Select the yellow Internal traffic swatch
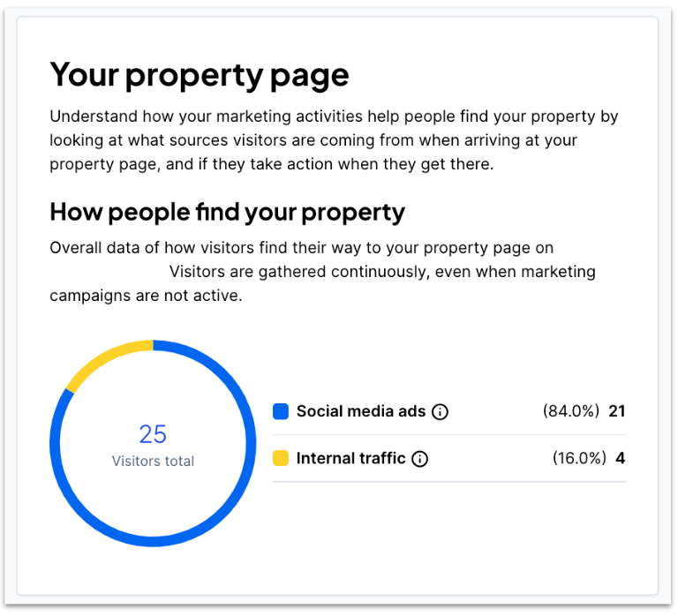Image resolution: width=678 pixels, height=616 pixels. (x=281, y=458)
